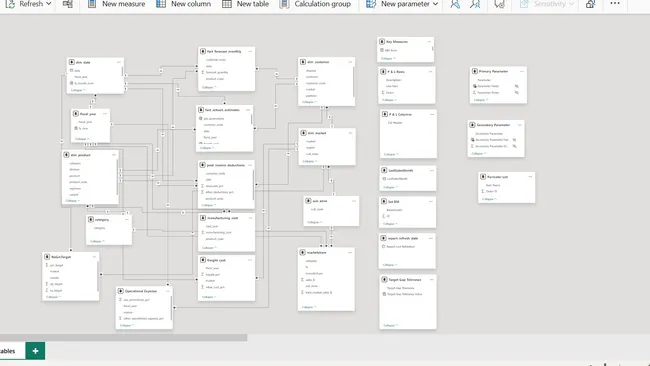The image size is (650, 366).
Task: Click the horizontal canvas scrollbar
Action: 124,338
